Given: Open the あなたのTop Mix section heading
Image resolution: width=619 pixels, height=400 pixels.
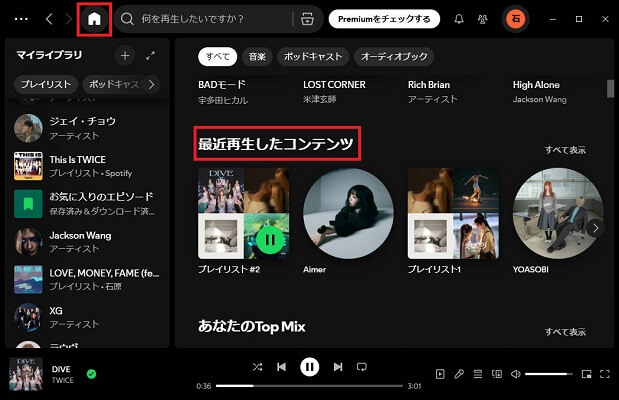Looking at the screenshot, I should pyautogui.click(x=251, y=327).
